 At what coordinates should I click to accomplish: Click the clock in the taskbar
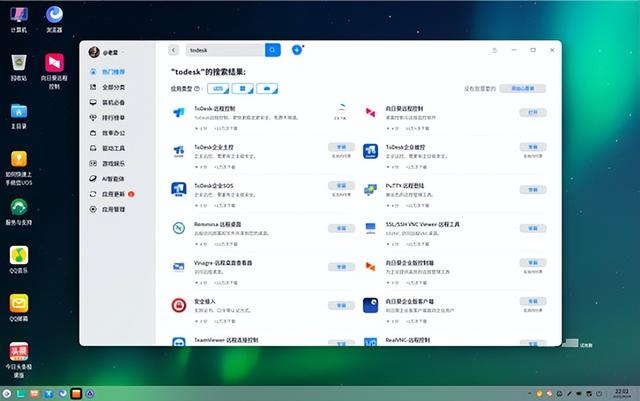coord(621,394)
